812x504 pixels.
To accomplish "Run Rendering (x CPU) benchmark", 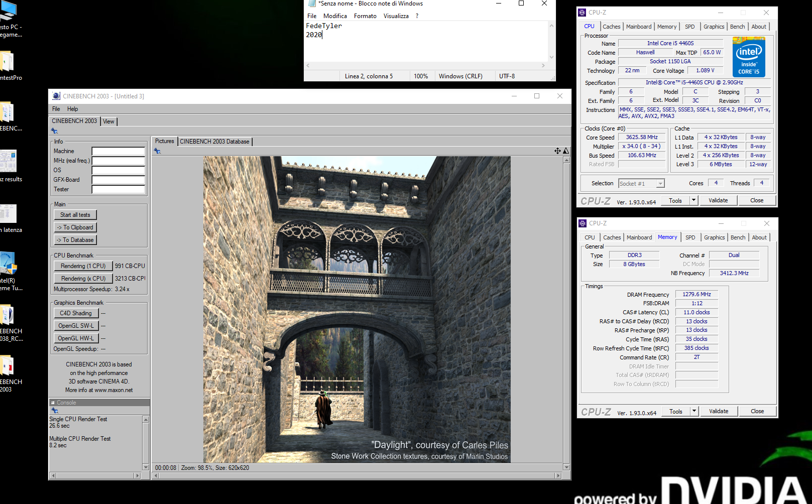I will [x=83, y=279].
